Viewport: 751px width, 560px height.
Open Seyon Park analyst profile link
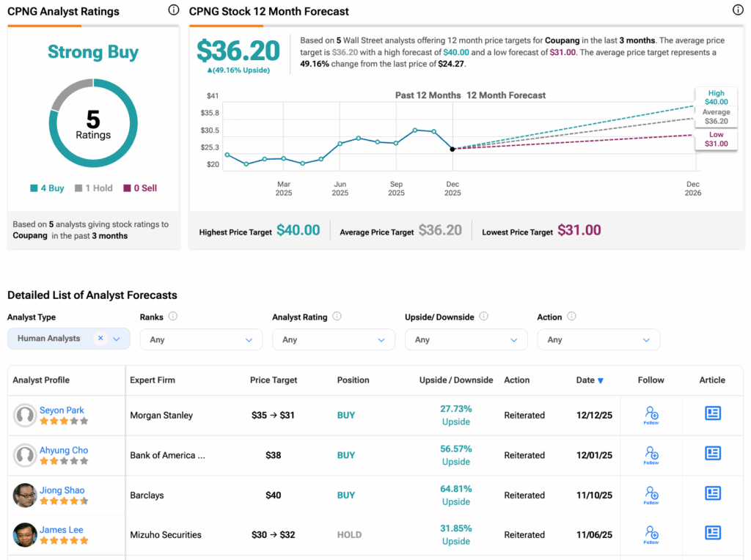tap(62, 410)
